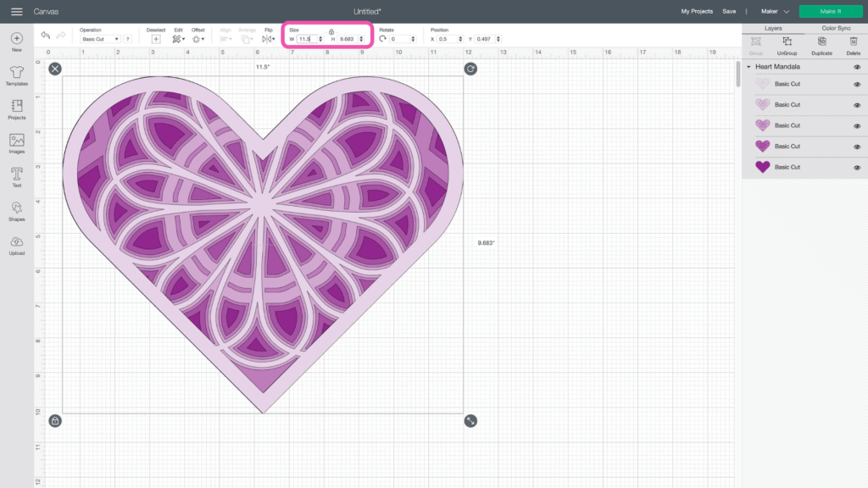Click the rotate input field

(400, 39)
